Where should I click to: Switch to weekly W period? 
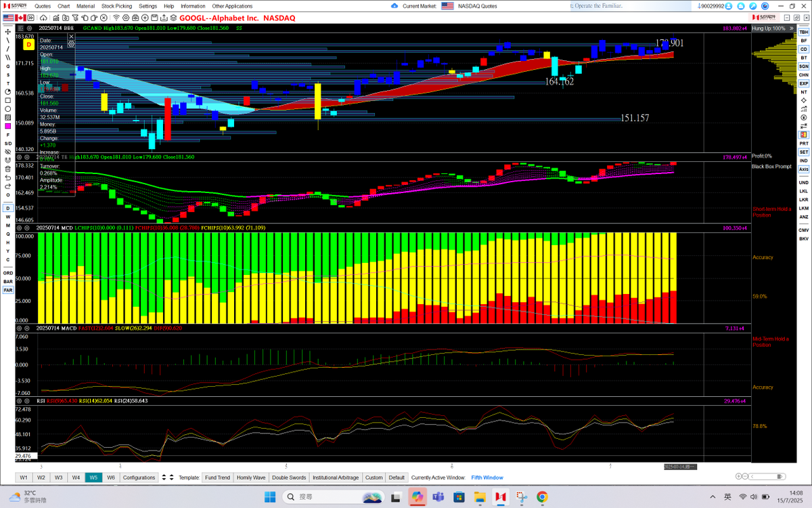(x=7, y=217)
